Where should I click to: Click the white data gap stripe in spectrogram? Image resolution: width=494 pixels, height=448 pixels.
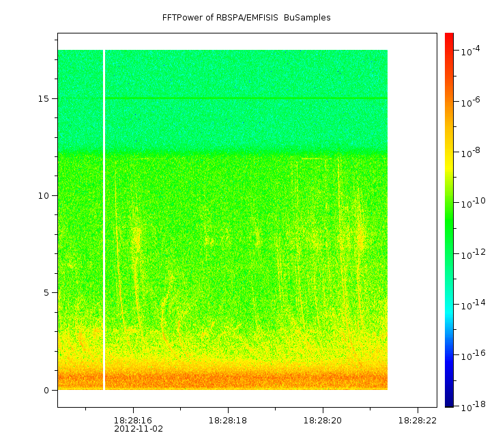point(104,220)
